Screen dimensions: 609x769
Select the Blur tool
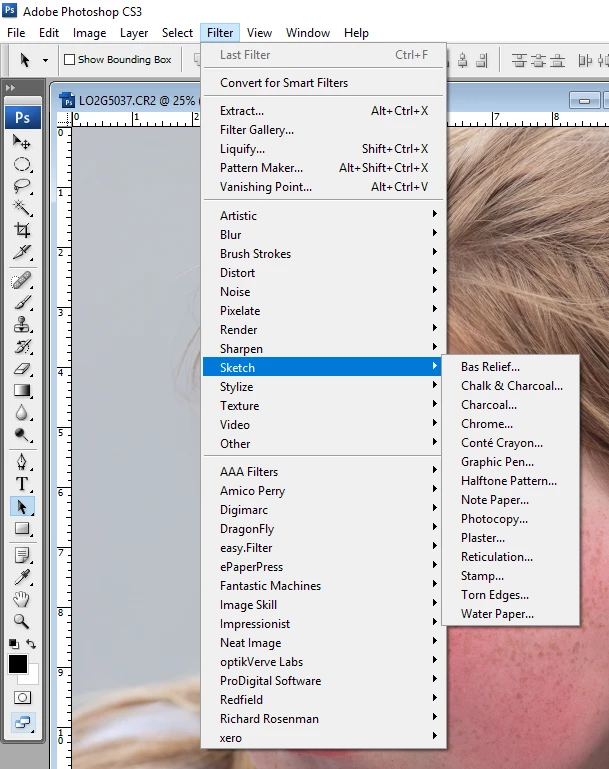tap(22, 412)
